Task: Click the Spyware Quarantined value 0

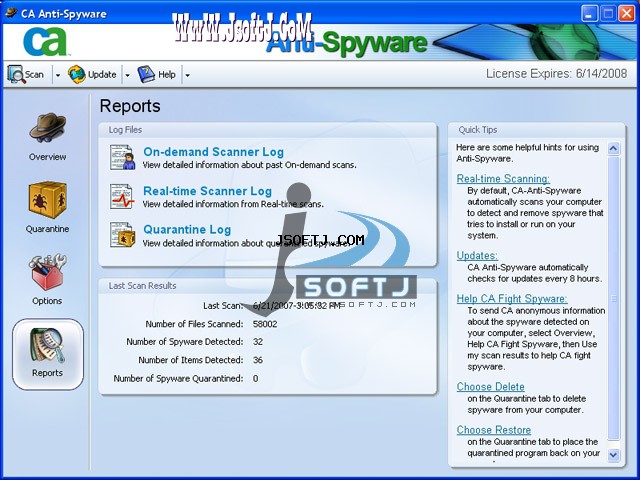Action: point(256,378)
